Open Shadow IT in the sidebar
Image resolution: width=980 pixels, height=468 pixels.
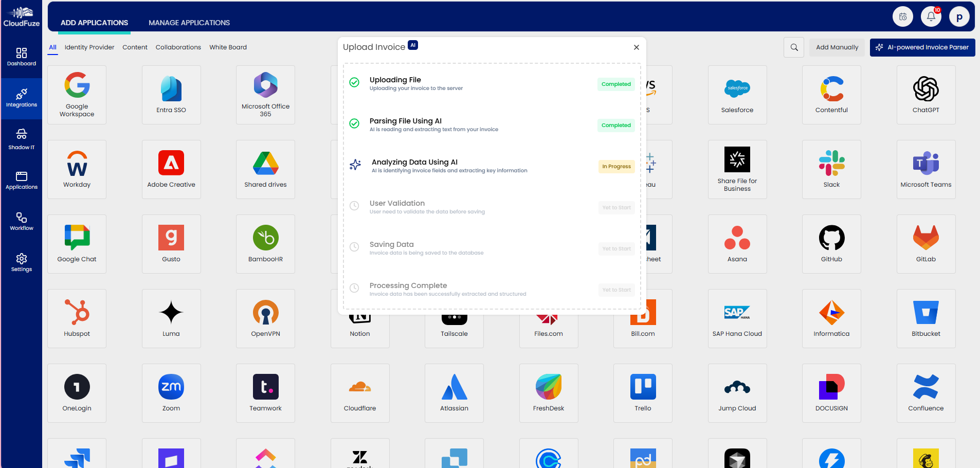pos(22,139)
